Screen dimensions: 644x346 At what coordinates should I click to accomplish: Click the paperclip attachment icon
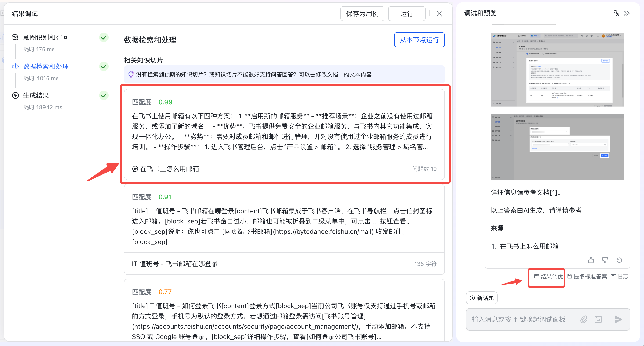[x=584, y=319]
